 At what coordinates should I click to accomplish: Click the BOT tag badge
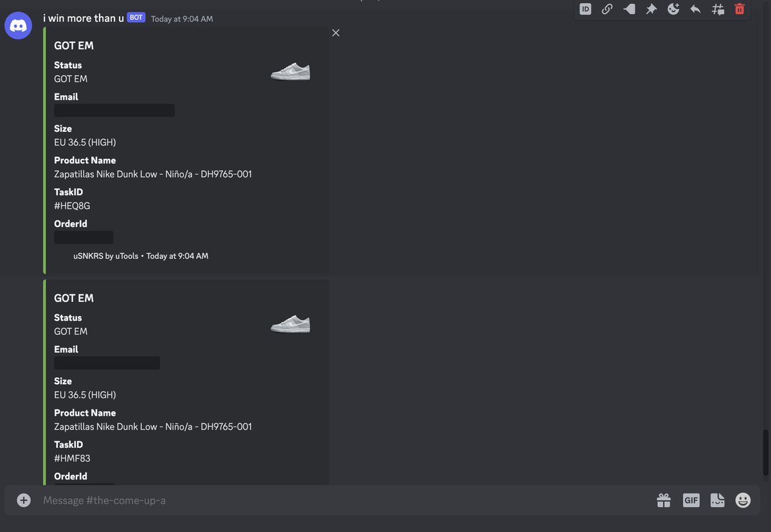pyautogui.click(x=136, y=18)
